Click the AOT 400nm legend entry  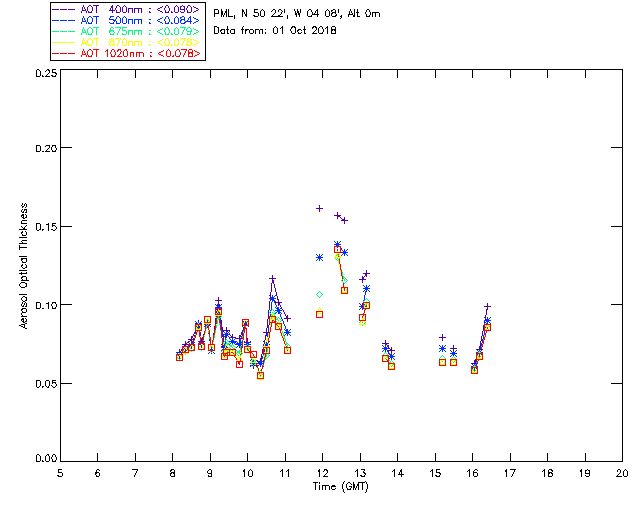tap(127, 9)
